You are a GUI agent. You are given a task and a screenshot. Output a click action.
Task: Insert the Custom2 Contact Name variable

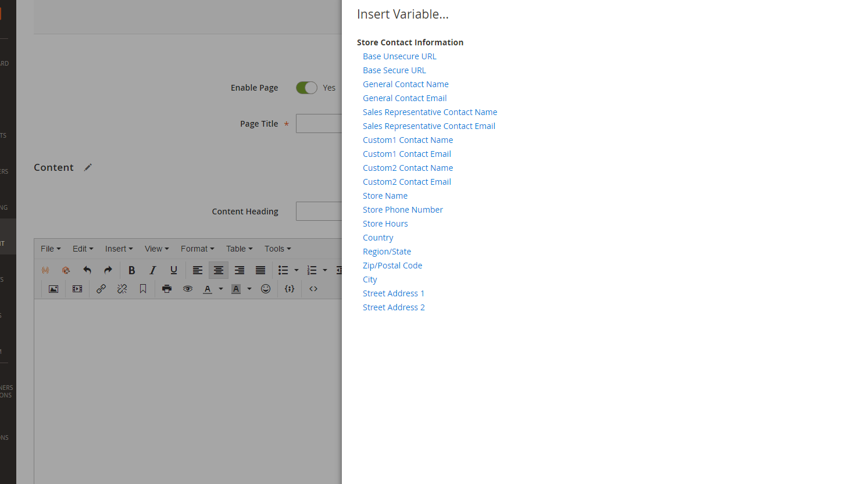408,168
